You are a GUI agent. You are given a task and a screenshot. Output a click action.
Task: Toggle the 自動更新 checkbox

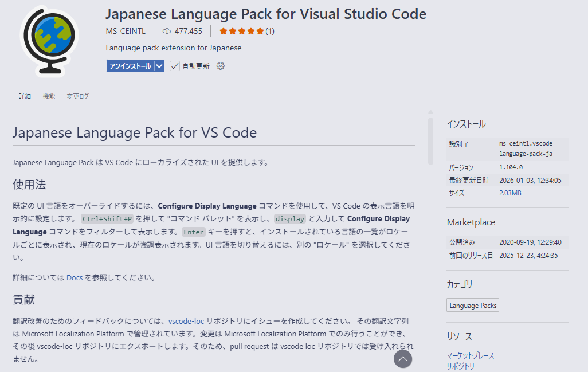pos(175,66)
